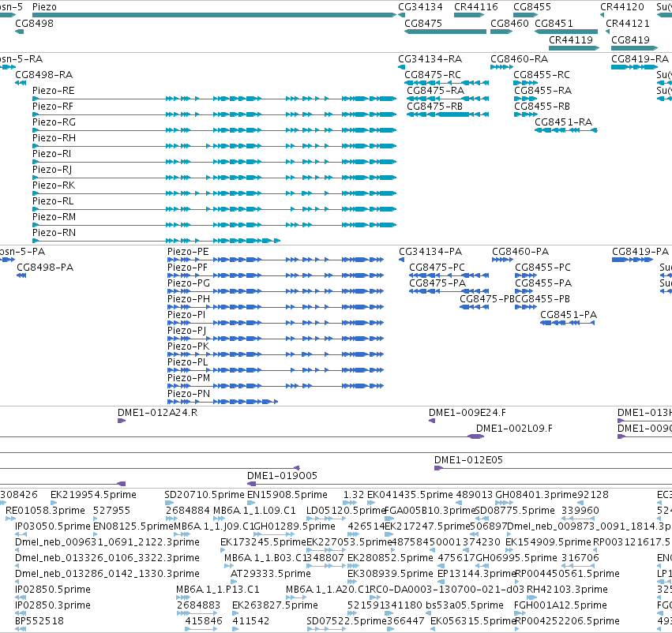672x633 pixels.
Task: Open the LD05120.5prime EST label
Action: click(x=347, y=511)
